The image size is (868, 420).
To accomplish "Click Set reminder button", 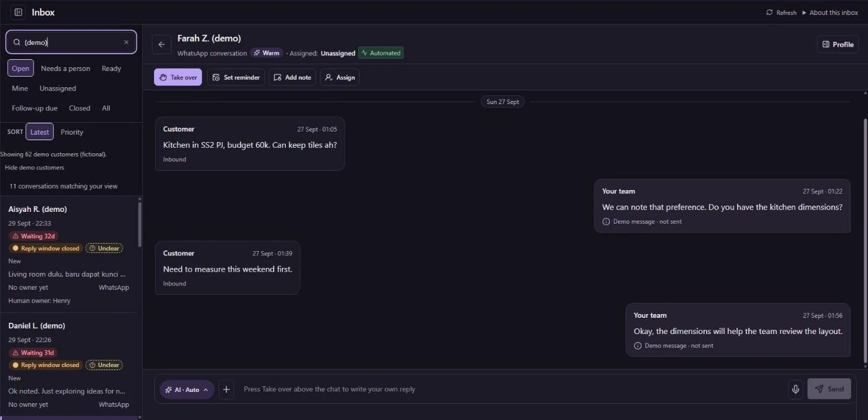I will (x=236, y=77).
